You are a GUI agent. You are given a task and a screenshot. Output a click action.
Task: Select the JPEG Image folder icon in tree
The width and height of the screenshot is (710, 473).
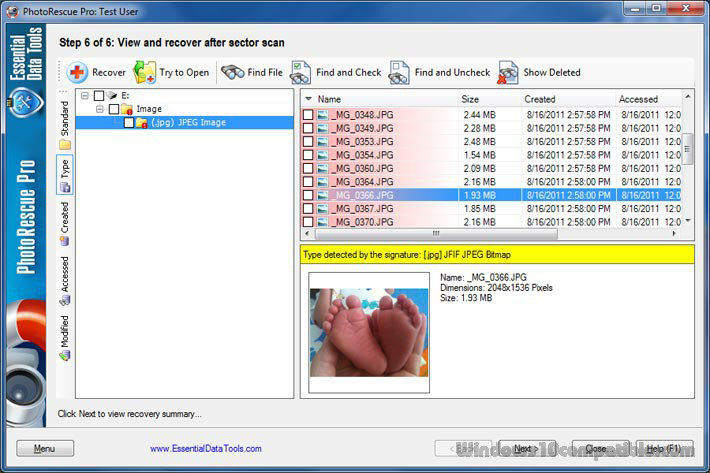[142, 123]
